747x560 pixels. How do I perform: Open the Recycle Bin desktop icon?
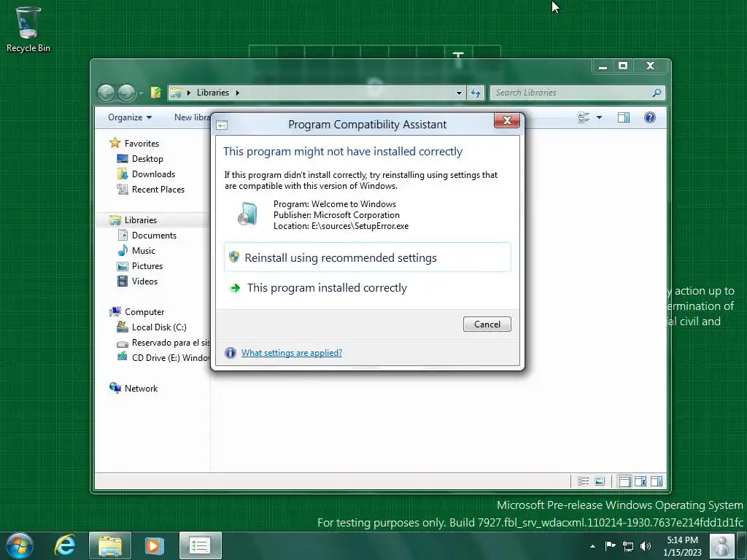[x=28, y=29]
